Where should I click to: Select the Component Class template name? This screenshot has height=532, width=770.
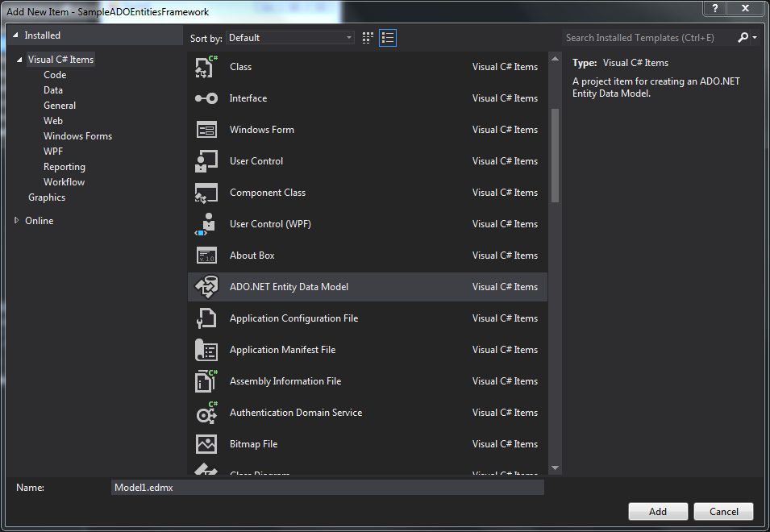tap(268, 193)
